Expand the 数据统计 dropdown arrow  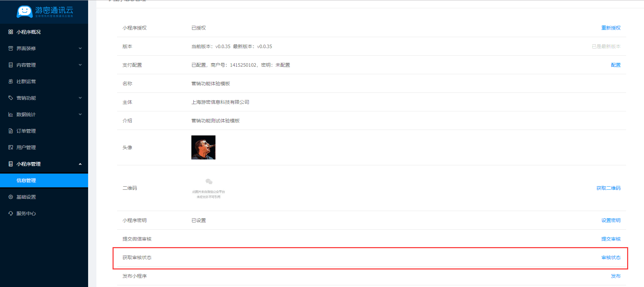[x=80, y=114]
